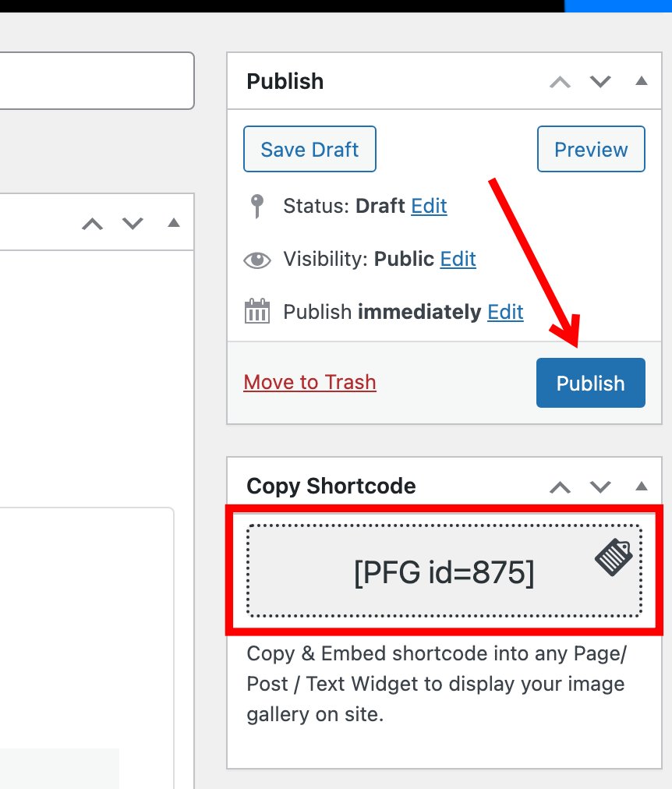The height and width of the screenshot is (789, 672).
Task: Move the Publish panel up with its arrow
Action: (560, 81)
